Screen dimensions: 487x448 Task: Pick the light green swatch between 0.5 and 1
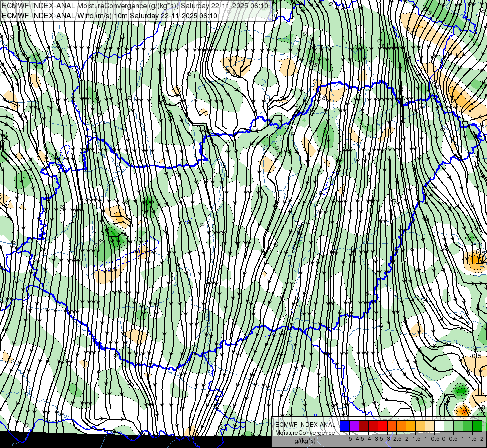tap(458, 426)
